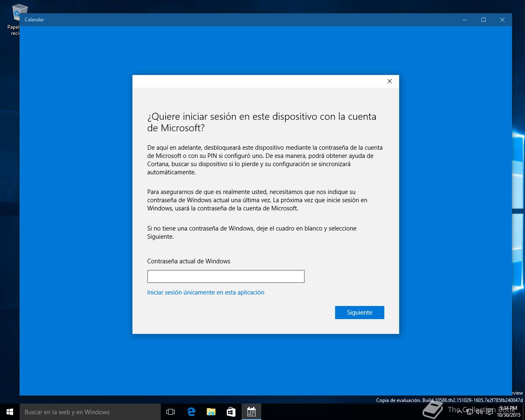Image resolution: width=525 pixels, height=420 pixels.
Task: Select the Calendar app taskbar icon
Action: [251, 412]
